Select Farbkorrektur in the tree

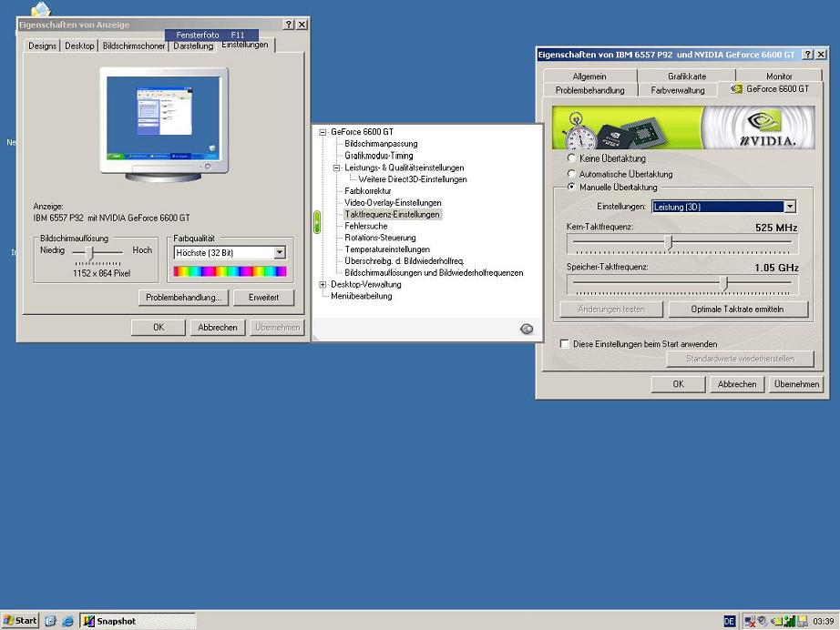[367, 190]
